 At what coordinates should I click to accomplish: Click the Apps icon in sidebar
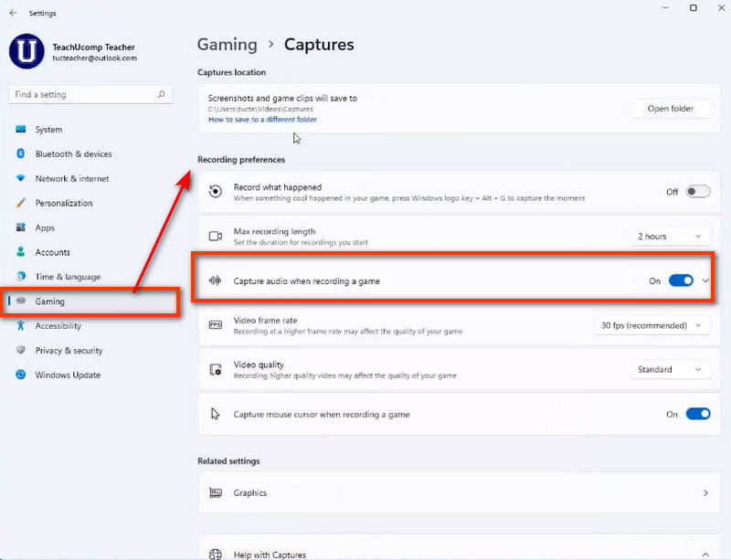coord(20,227)
